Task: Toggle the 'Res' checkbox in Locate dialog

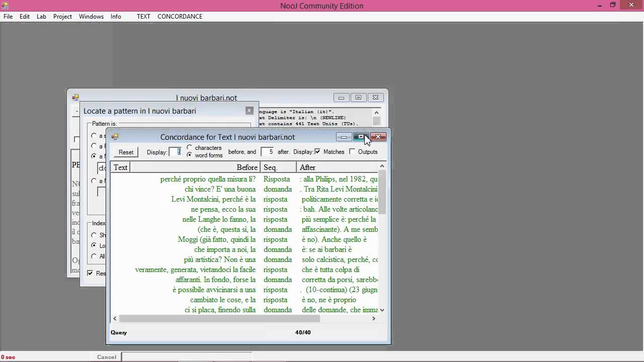Action: [90, 273]
